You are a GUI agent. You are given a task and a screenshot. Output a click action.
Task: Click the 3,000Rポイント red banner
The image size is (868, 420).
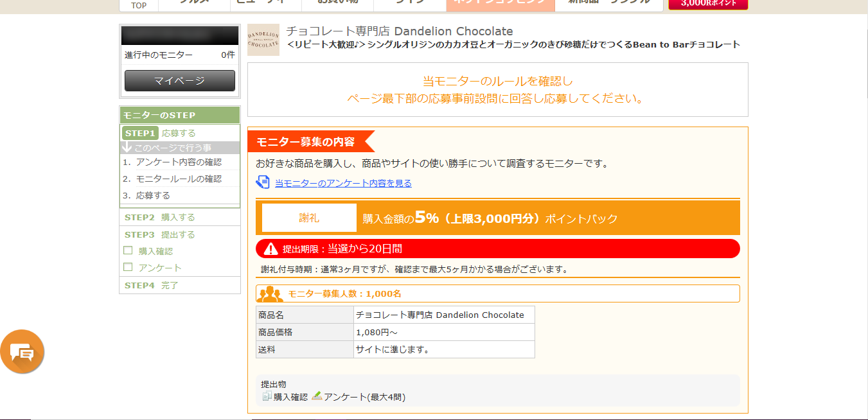point(708,4)
